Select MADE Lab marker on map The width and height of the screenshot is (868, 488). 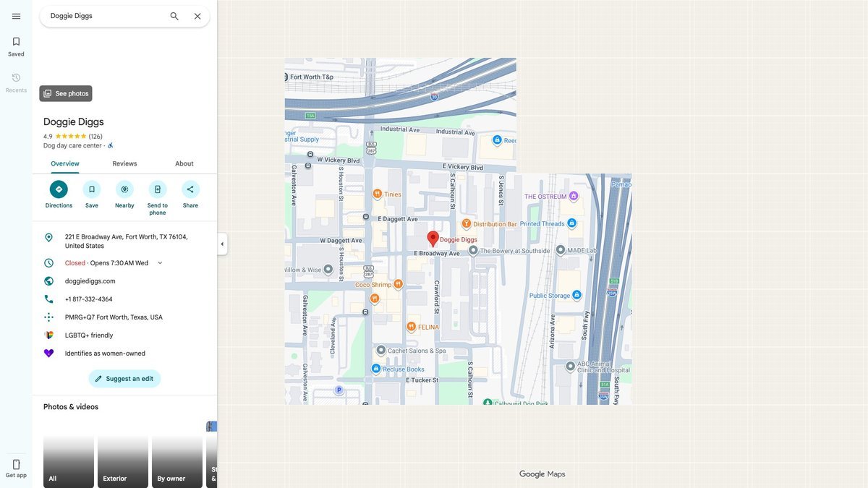coord(559,250)
